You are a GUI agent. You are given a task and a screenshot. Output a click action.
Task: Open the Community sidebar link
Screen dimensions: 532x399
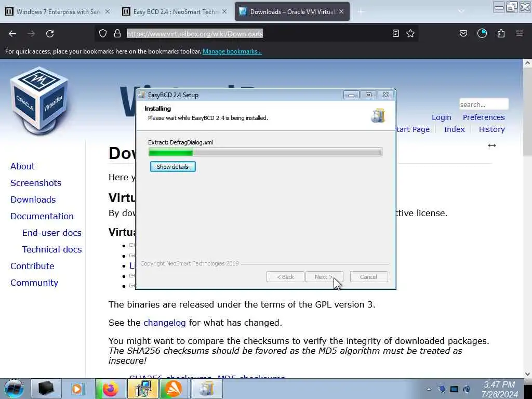(x=34, y=283)
